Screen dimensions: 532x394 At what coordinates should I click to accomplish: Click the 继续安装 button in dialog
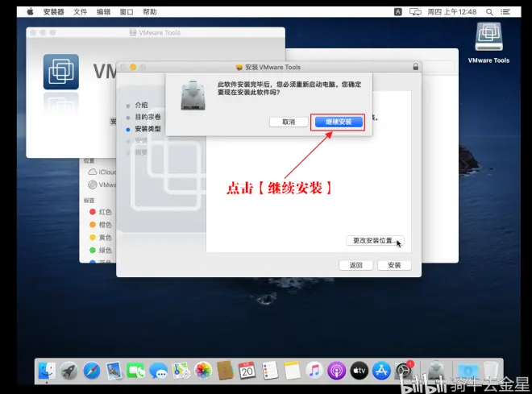[x=339, y=122]
